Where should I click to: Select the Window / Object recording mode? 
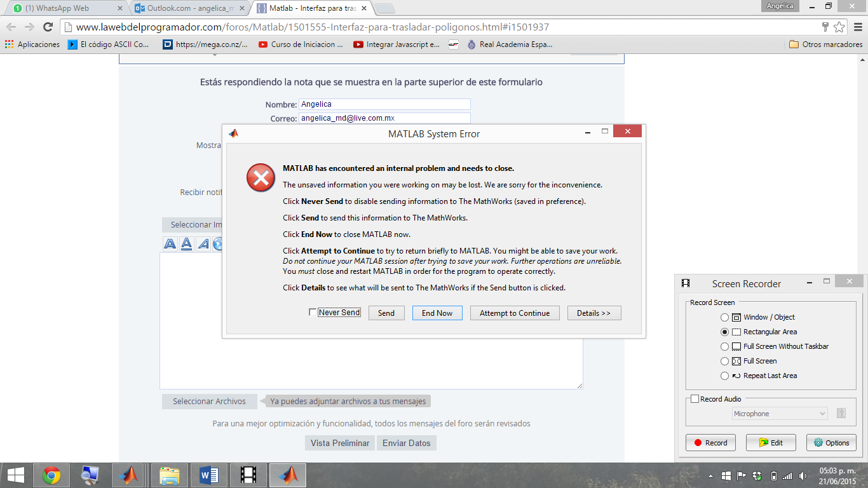coord(724,317)
